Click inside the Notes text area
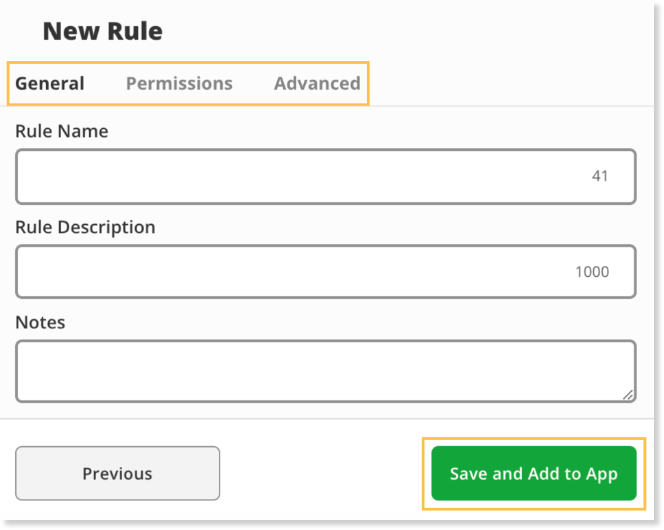Image resolution: width=664 pixels, height=530 pixels. click(x=326, y=371)
